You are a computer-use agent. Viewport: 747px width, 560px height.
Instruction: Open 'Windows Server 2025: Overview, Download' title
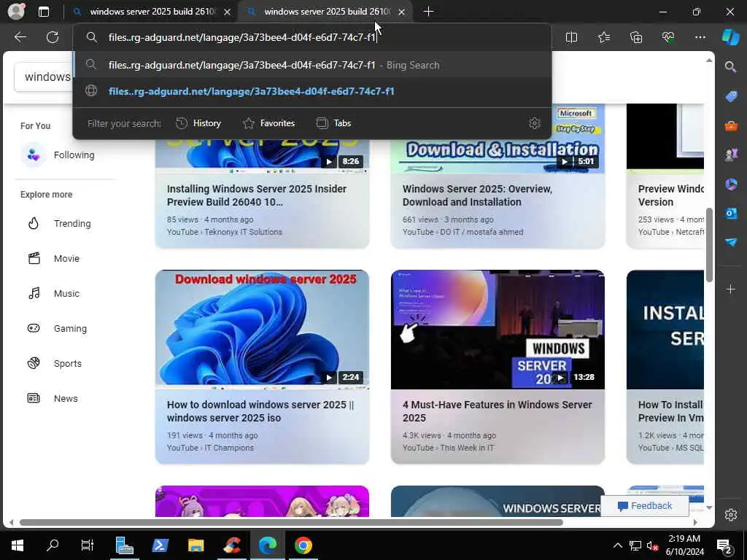pyautogui.click(x=477, y=195)
